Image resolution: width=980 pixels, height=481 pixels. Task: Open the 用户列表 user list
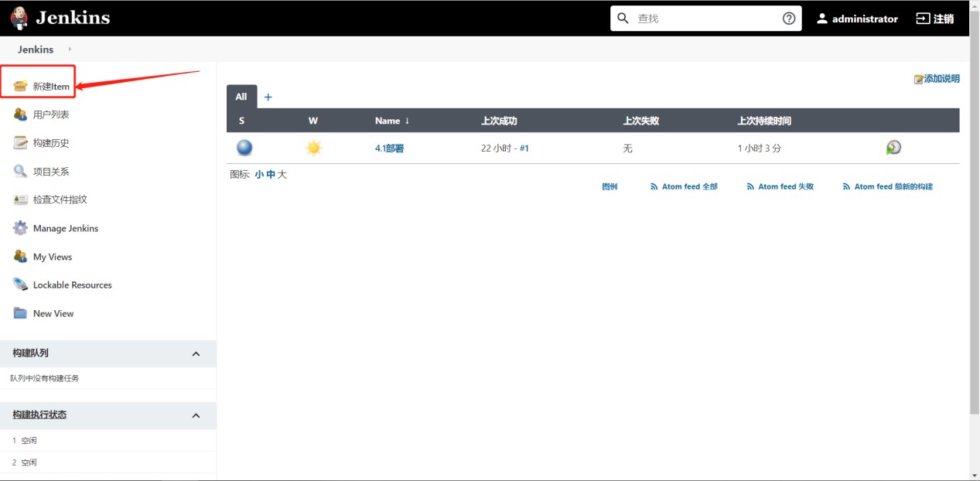[x=49, y=114]
